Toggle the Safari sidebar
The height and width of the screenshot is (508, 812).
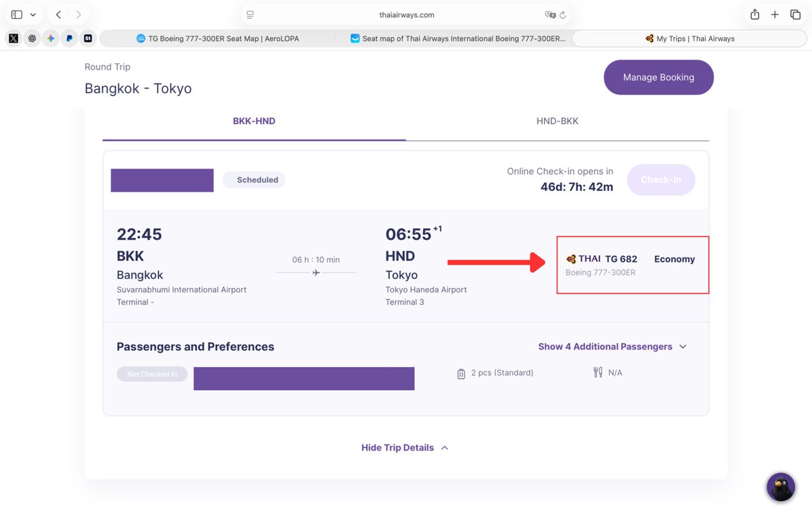click(17, 14)
